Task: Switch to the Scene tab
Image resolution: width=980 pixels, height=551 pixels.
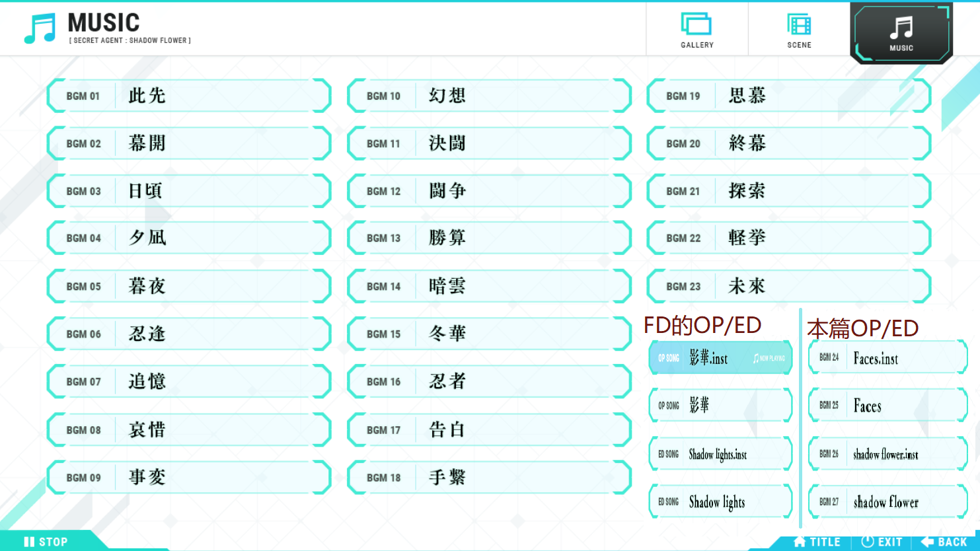Action: (x=799, y=30)
